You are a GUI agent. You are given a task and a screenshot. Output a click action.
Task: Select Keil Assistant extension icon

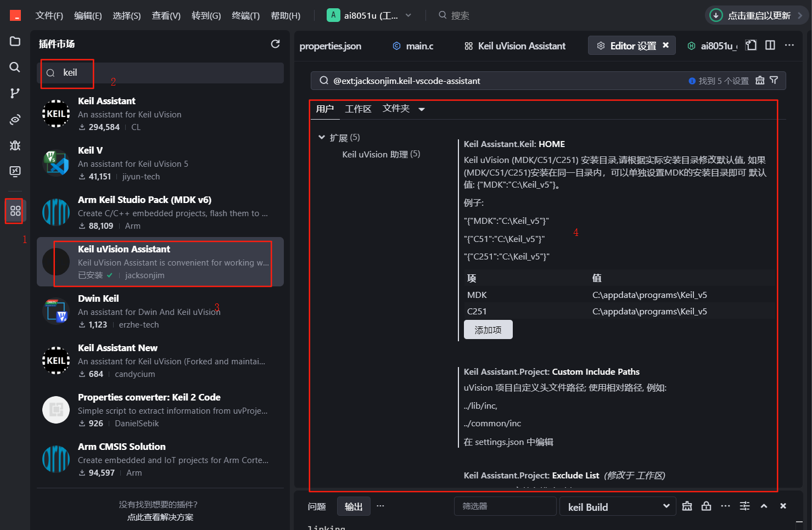(x=56, y=114)
